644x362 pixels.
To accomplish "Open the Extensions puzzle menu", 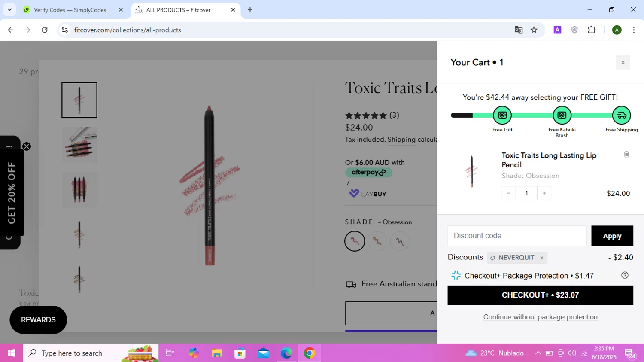I will pos(592,30).
